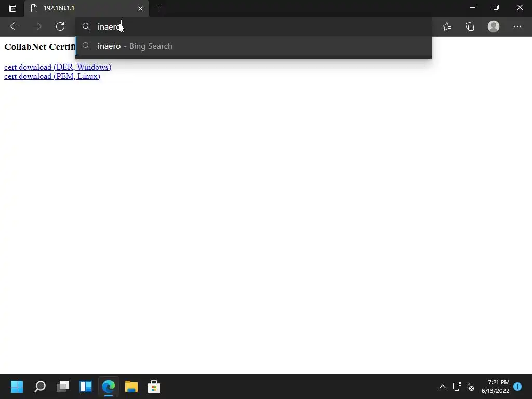This screenshot has width=532, height=399.
Task: Click the network status tray icon
Action: coord(457,387)
